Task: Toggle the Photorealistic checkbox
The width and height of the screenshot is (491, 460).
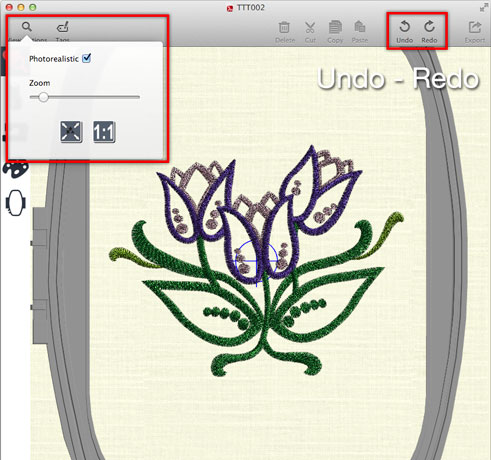Action: coord(87,58)
